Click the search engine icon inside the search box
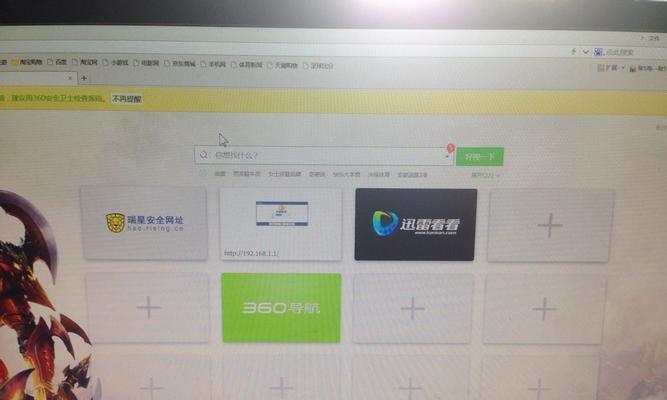 click(x=204, y=155)
